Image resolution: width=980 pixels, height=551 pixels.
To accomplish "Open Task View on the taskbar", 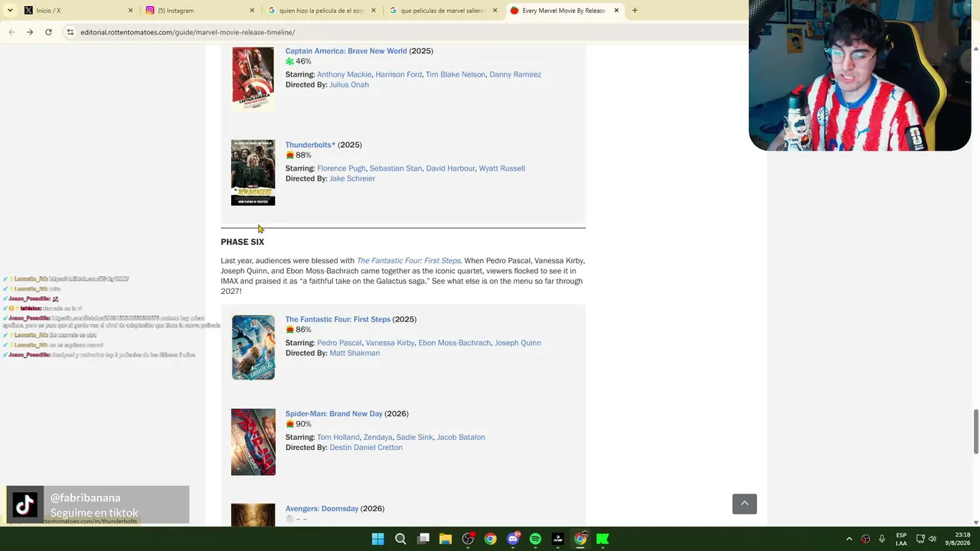I will [x=423, y=539].
